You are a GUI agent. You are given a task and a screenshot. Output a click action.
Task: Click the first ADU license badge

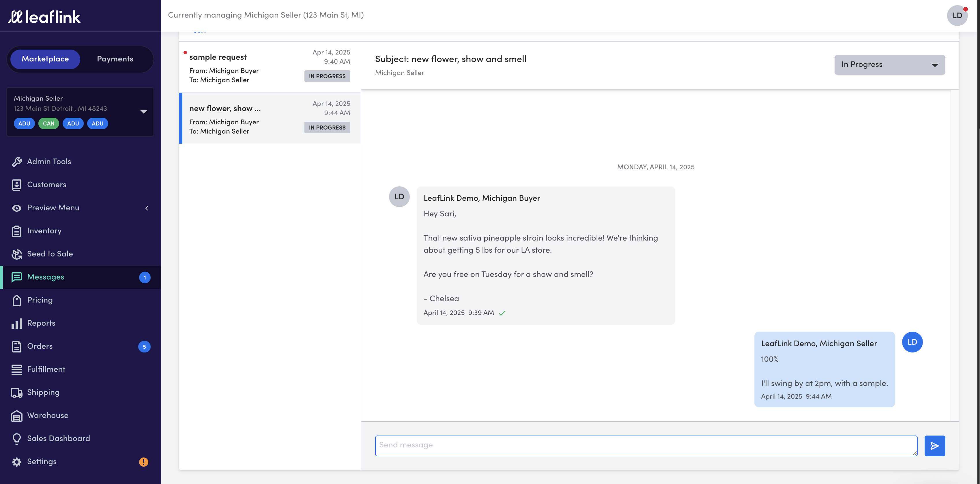click(24, 123)
